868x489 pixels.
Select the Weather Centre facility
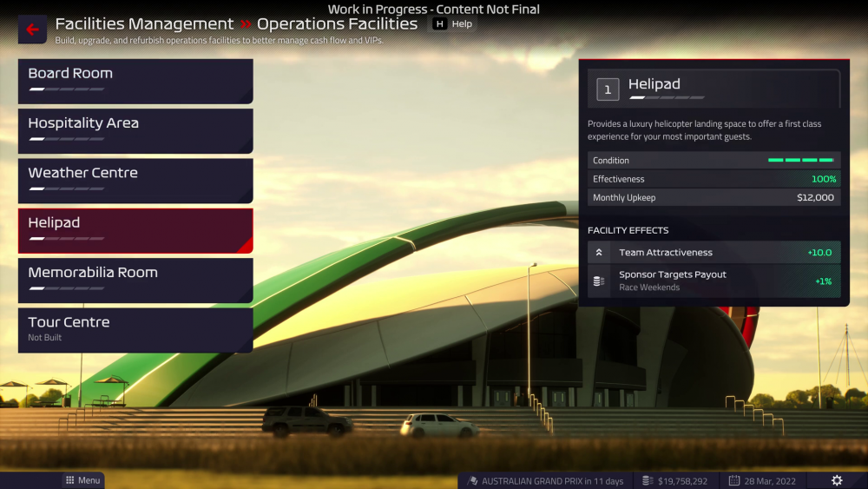pyautogui.click(x=135, y=181)
